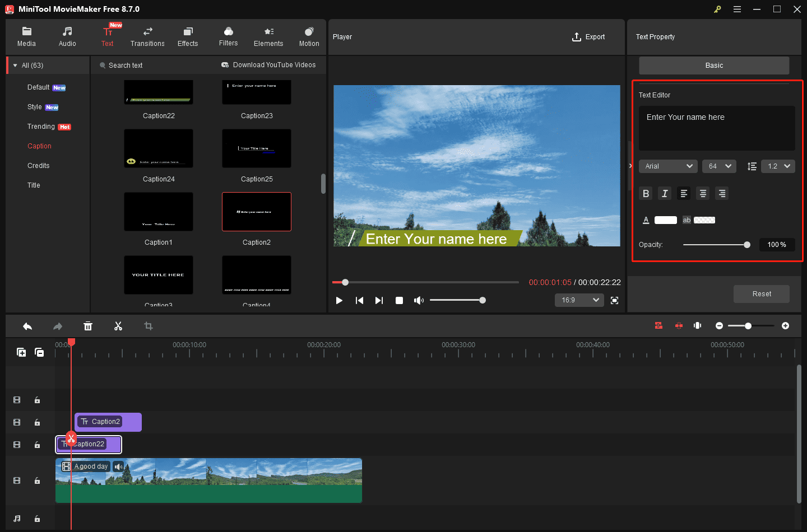This screenshot has height=532, width=807.
Task: Mute audio of A good day clip
Action: click(x=118, y=466)
